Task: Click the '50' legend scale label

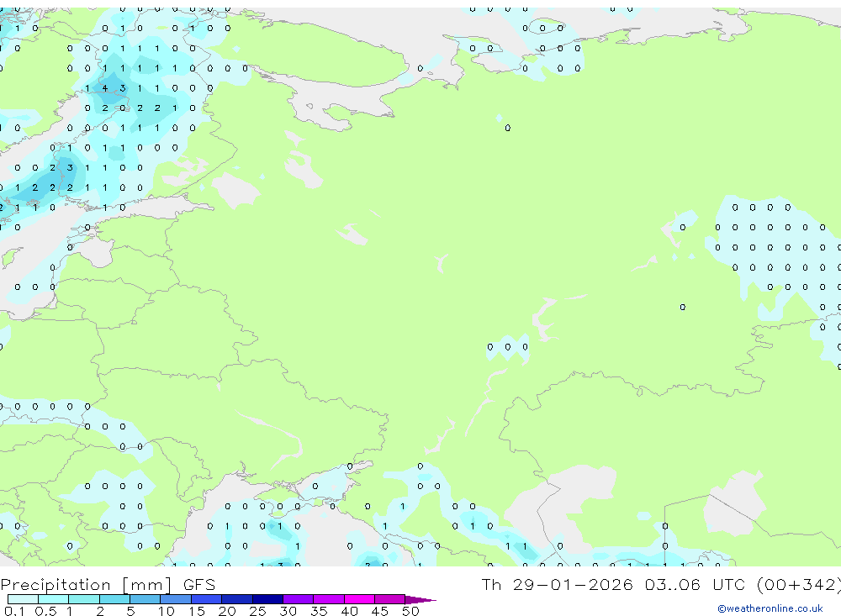Action: click(410, 611)
